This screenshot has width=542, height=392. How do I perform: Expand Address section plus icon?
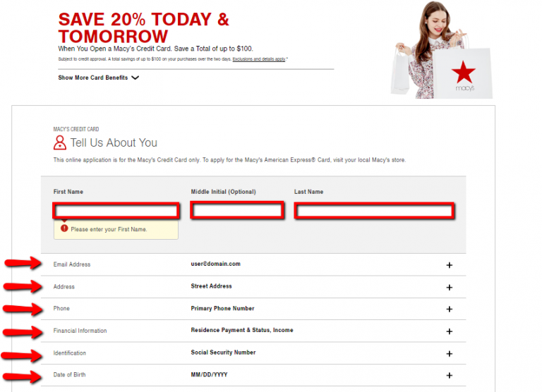coord(449,288)
